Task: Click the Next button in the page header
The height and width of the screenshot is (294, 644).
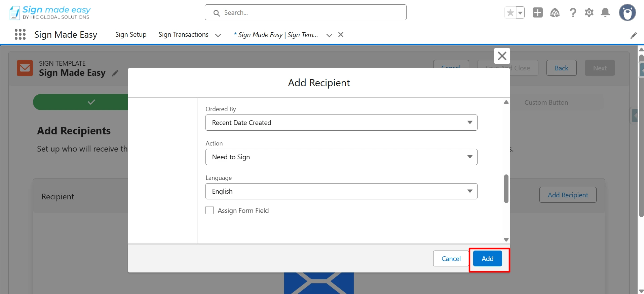Action: pyautogui.click(x=600, y=68)
